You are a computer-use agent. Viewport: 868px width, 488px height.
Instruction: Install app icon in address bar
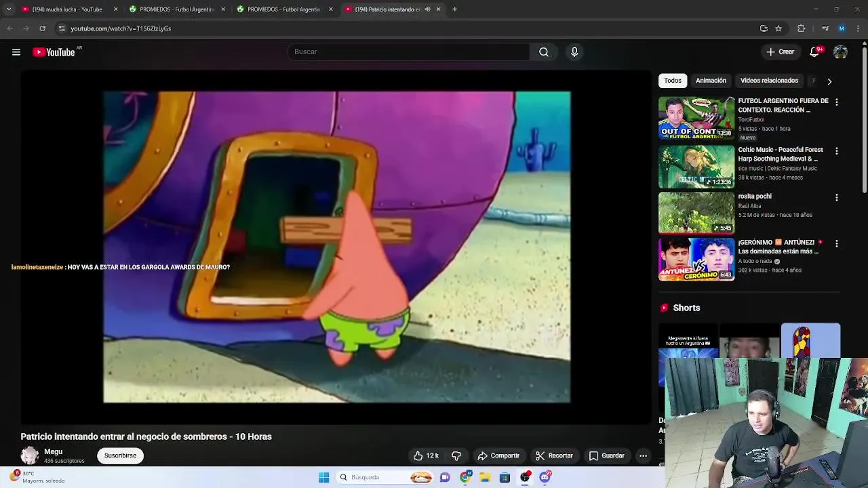[x=764, y=28]
